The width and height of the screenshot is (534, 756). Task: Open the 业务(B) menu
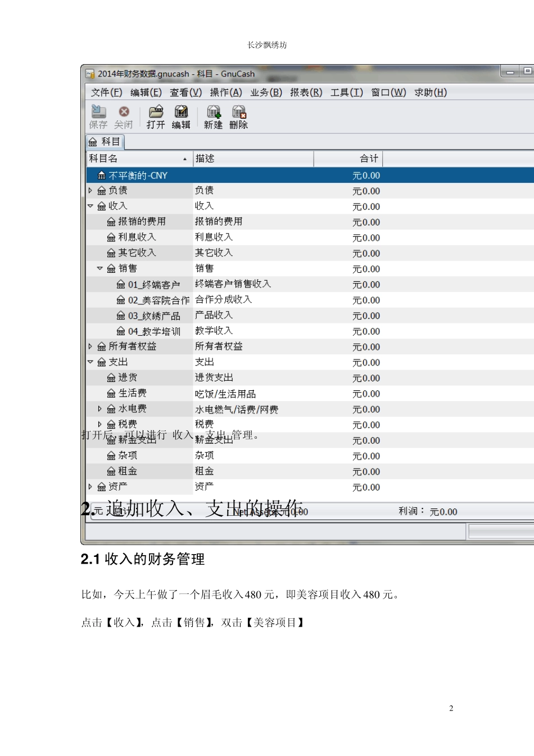click(266, 92)
